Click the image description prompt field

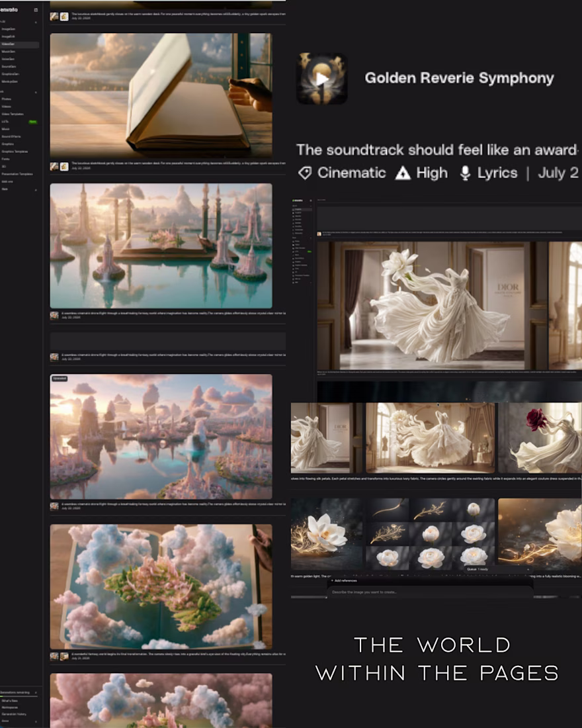coord(432,592)
